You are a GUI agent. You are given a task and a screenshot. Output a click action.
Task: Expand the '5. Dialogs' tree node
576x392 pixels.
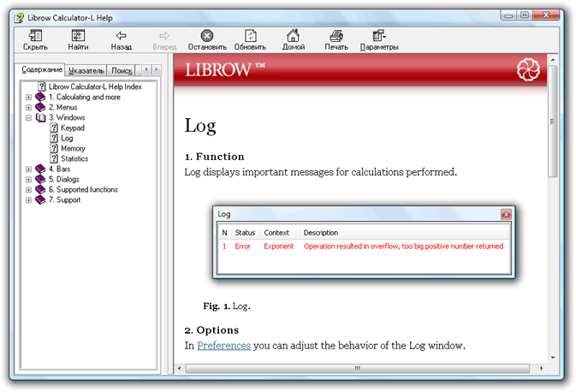pyautogui.click(x=28, y=180)
